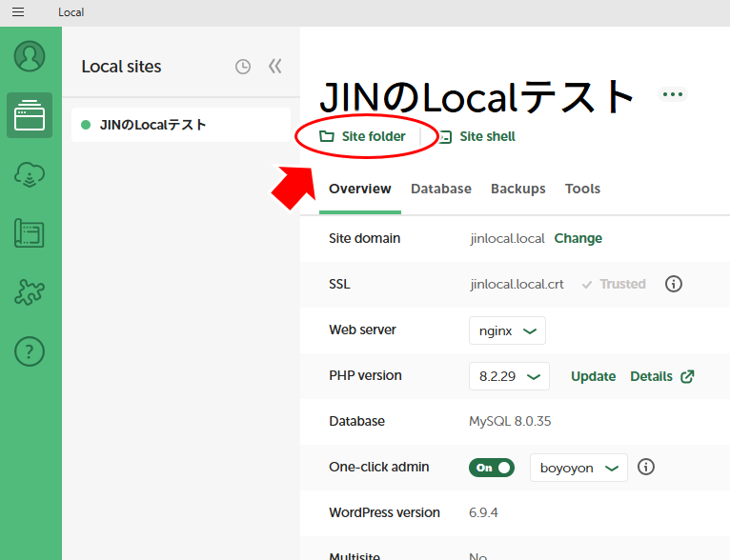Select the Local sites sidebar icon
The image size is (730, 560).
30,116
